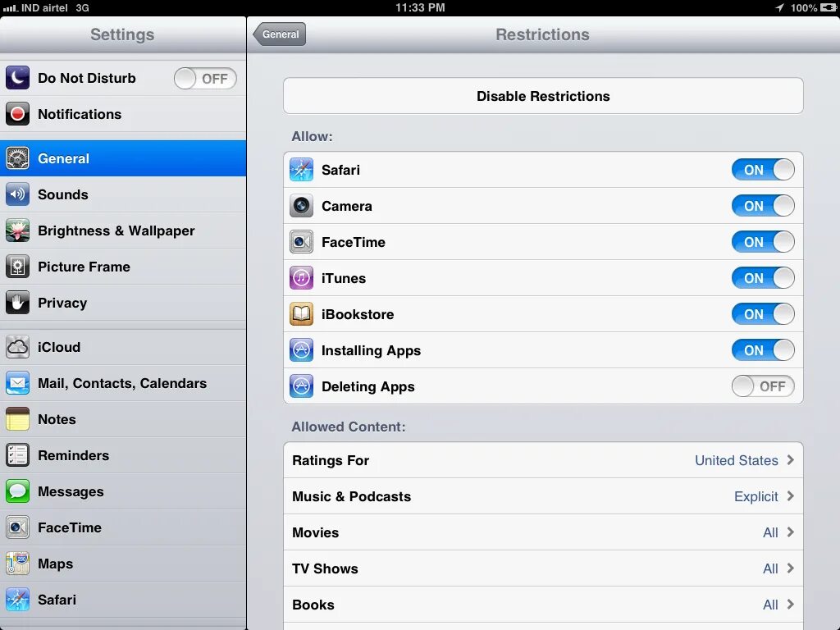Turn off the FaceTime allow switch
Screen dimensions: 840x630
click(x=763, y=242)
